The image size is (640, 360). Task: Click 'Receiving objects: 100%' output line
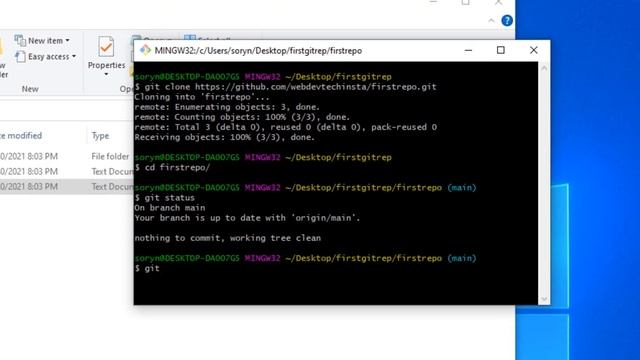pyautogui.click(x=225, y=137)
